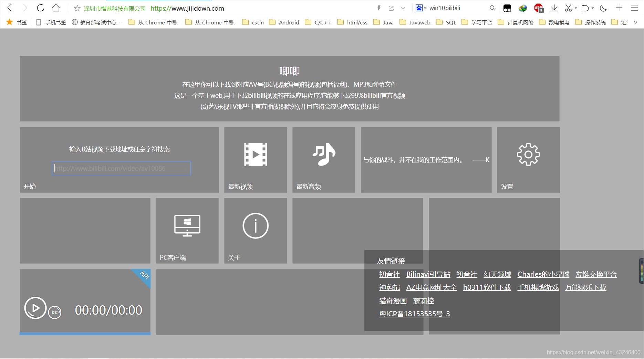This screenshot has width=644, height=359.
Task: Open the 书签 bookmarks star item
Action: pos(17,22)
